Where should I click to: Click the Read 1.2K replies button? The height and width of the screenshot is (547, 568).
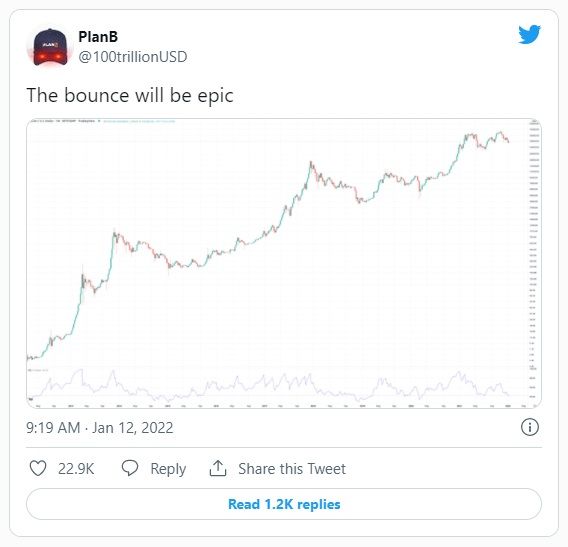[284, 504]
